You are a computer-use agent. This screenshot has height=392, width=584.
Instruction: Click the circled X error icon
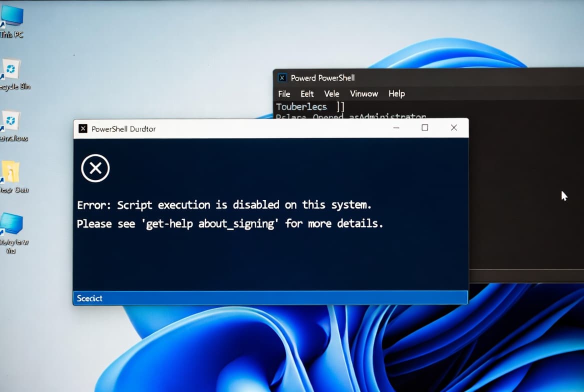click(x=95, y=168)
